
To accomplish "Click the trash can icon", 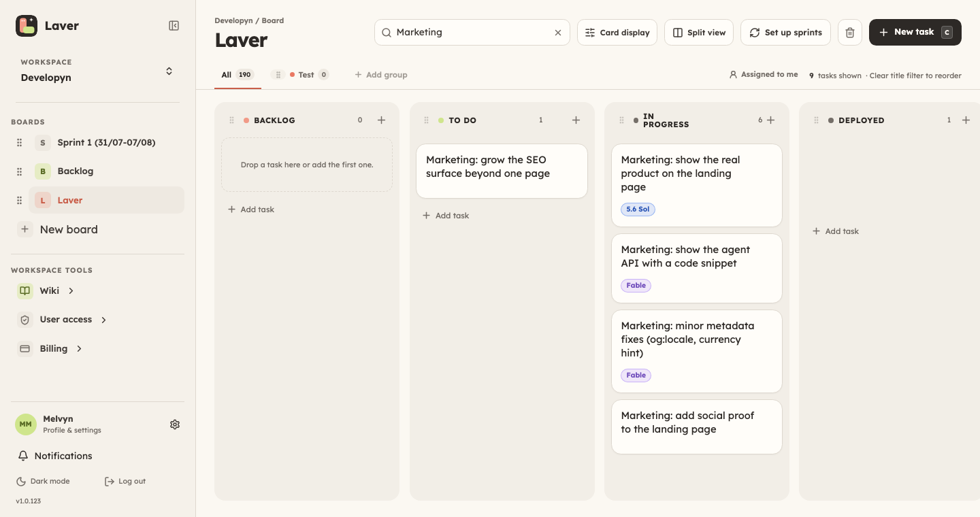I will click(x=850, y=33).
